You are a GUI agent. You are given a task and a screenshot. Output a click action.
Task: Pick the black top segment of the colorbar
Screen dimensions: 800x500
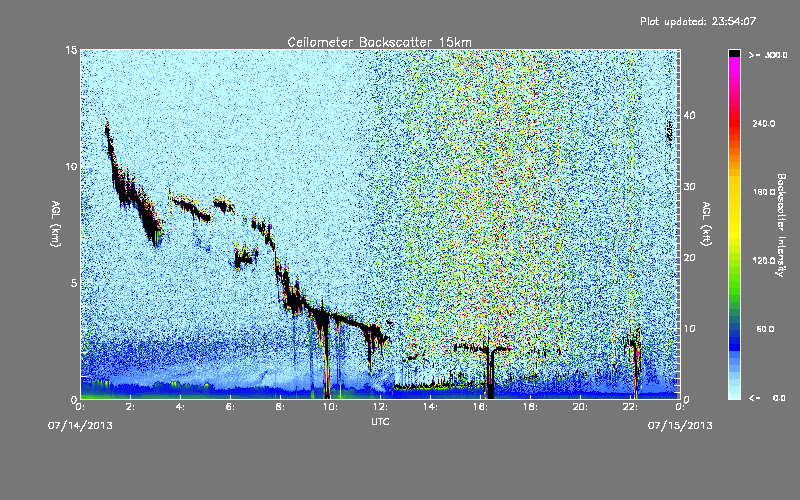734,53
